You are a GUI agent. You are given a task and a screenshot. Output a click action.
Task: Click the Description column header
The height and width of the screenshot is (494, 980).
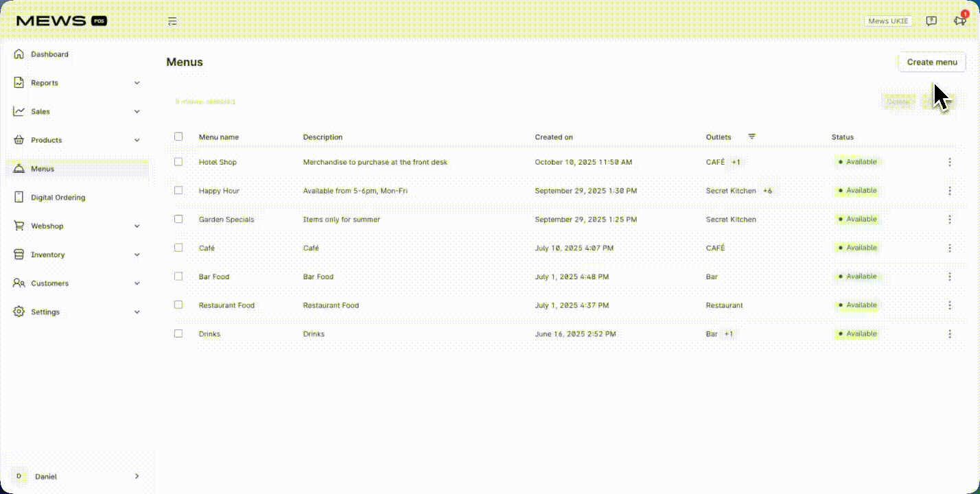tap(323, 137)
